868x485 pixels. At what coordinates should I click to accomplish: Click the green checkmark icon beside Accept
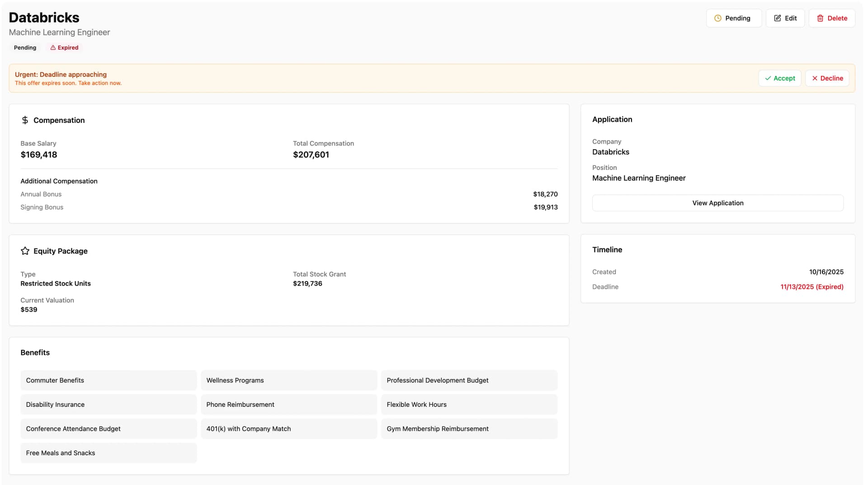(x=767, y=78)
